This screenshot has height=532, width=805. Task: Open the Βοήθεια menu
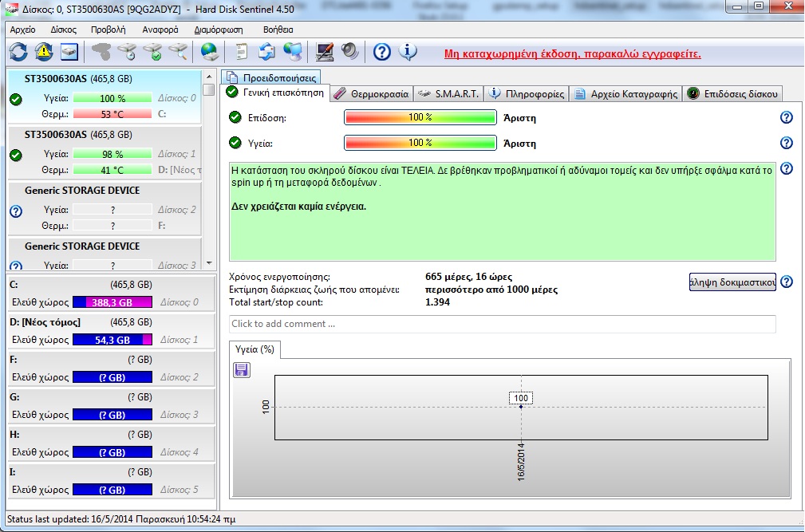click(x=278, y=30)
